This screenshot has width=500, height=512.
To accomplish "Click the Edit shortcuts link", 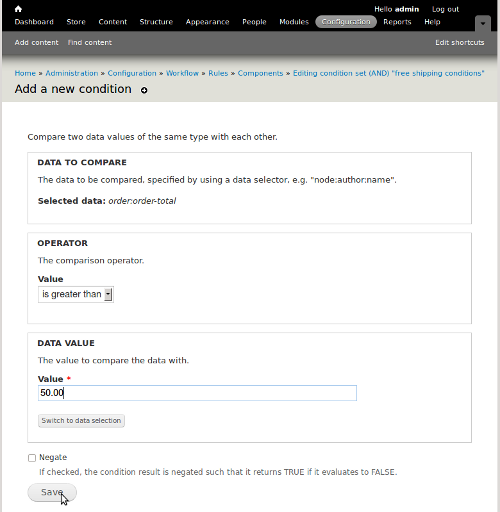I will (x=460, y=43).
